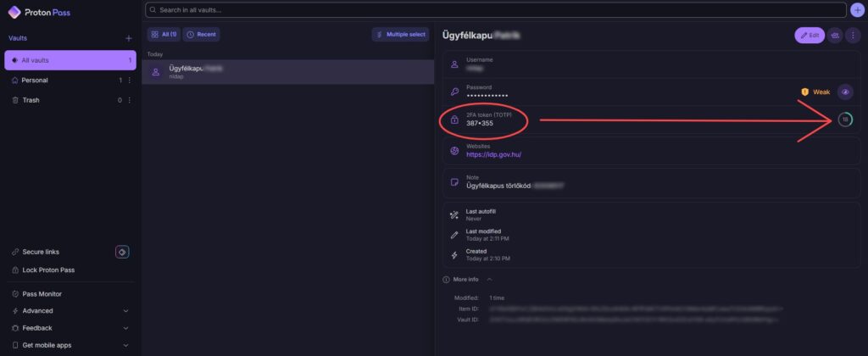Collapse the More info section

tap(489, 279)
